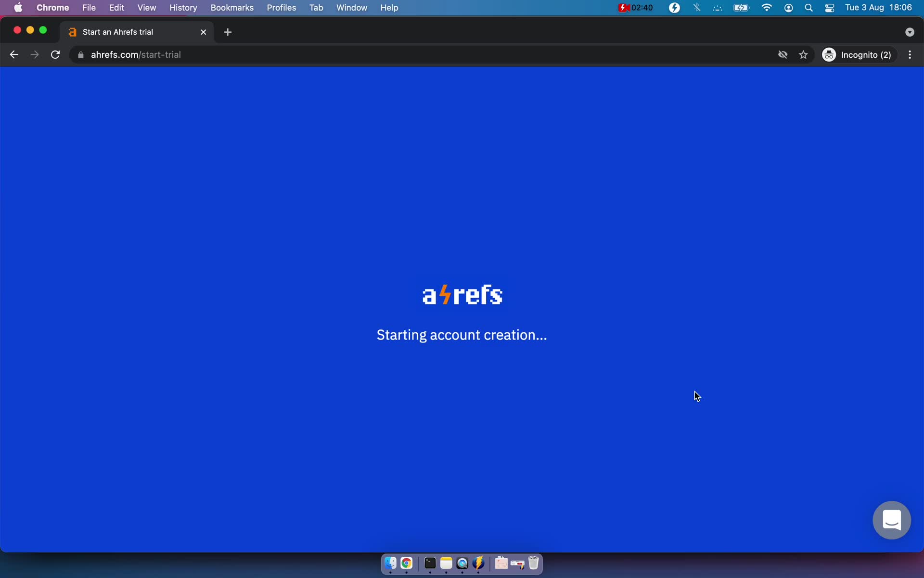Open the Wi-Fi menu
Viewport: 924px width, 578px height.
pos(766,8)
